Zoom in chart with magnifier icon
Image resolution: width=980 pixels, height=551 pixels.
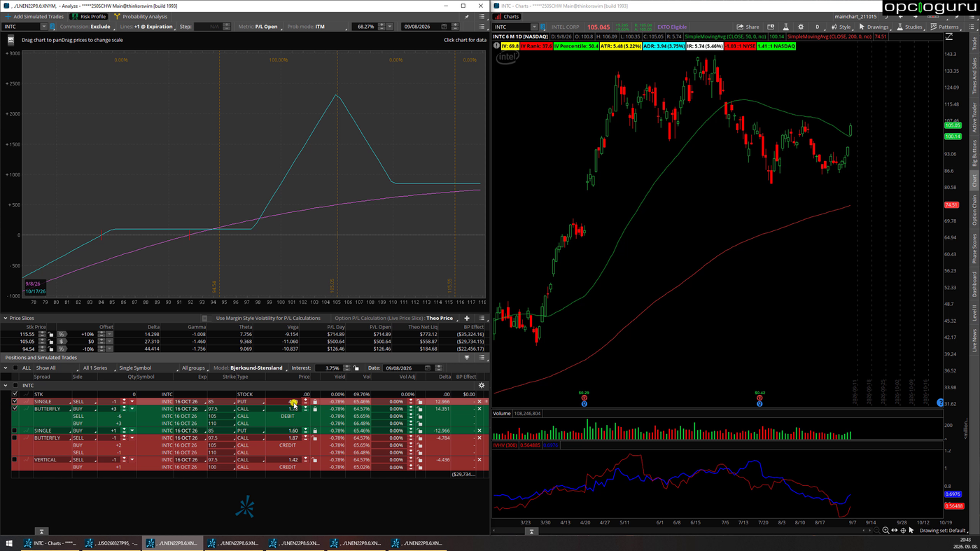coord(885,531)
